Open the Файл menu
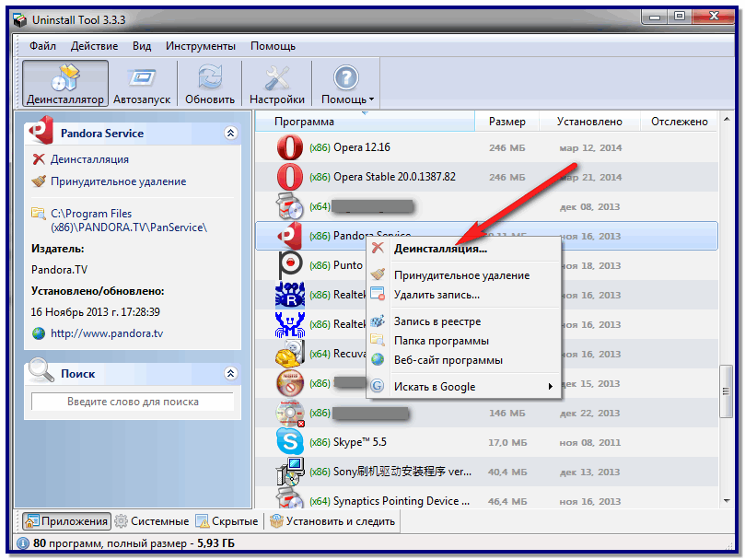745x560 pixels. [x=42, y=46]
